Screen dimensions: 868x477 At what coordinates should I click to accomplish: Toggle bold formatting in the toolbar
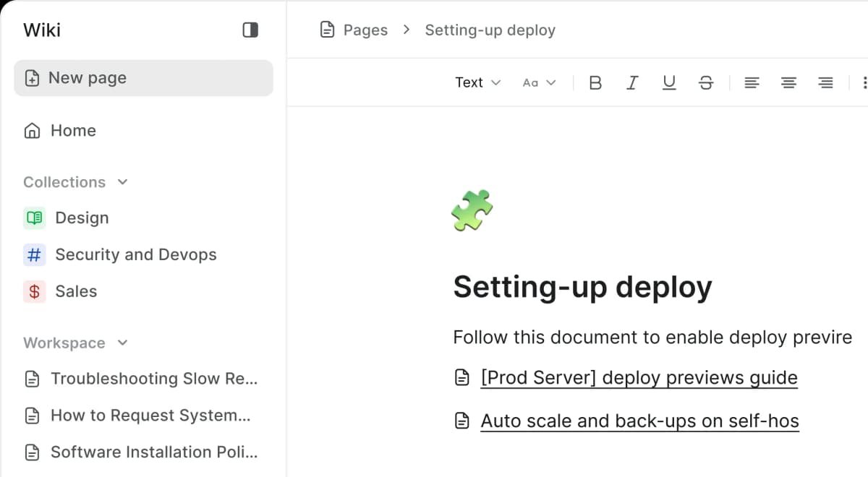595,82
